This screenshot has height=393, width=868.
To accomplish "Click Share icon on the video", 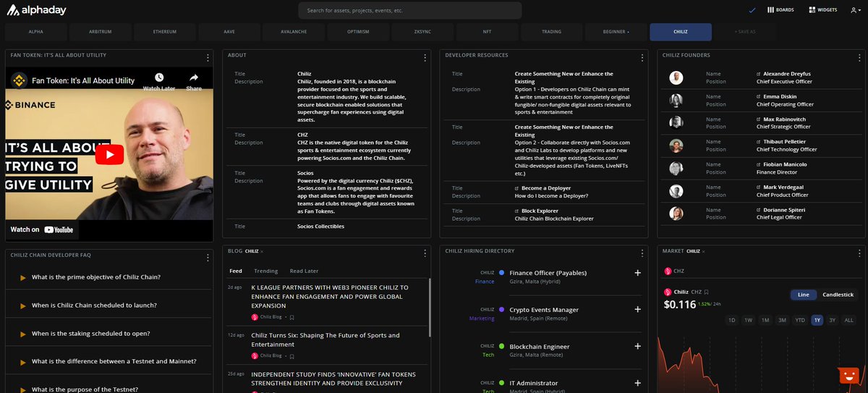I will point(194,82).
